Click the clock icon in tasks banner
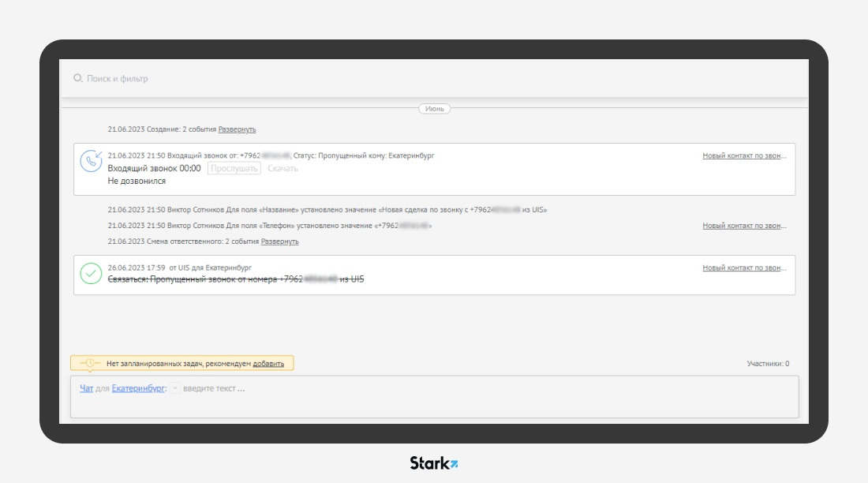 pos(90,363)
